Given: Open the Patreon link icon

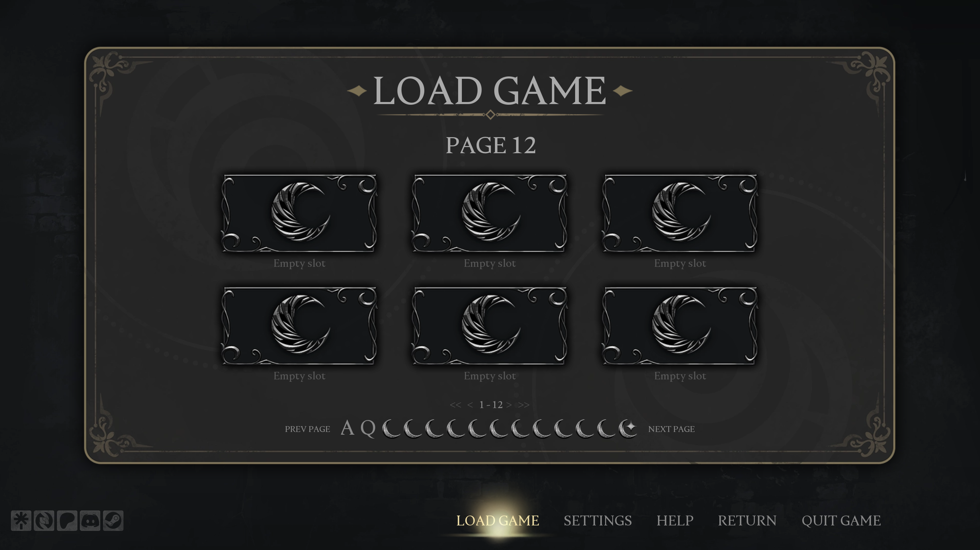Looking at the screenshot, I should (67, 520).
